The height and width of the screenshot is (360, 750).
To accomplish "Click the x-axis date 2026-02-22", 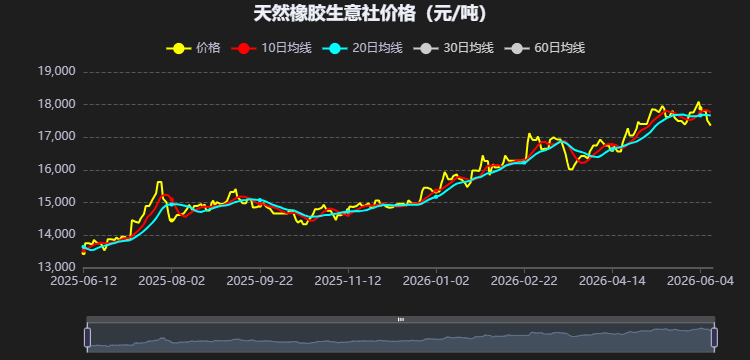I will pos(524,280).
